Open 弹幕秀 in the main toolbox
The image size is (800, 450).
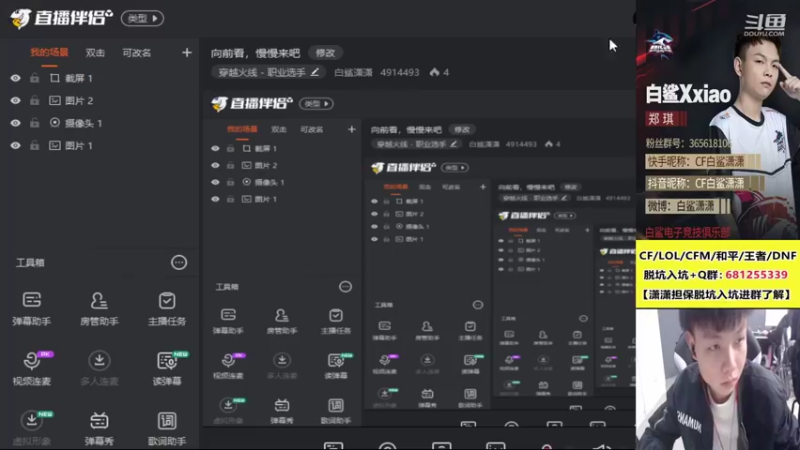99,428
